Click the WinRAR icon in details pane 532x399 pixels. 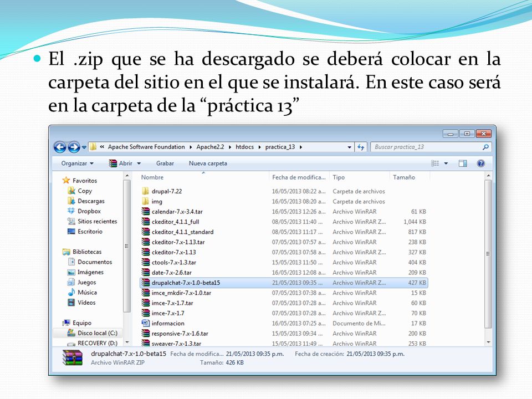point(72,358)
